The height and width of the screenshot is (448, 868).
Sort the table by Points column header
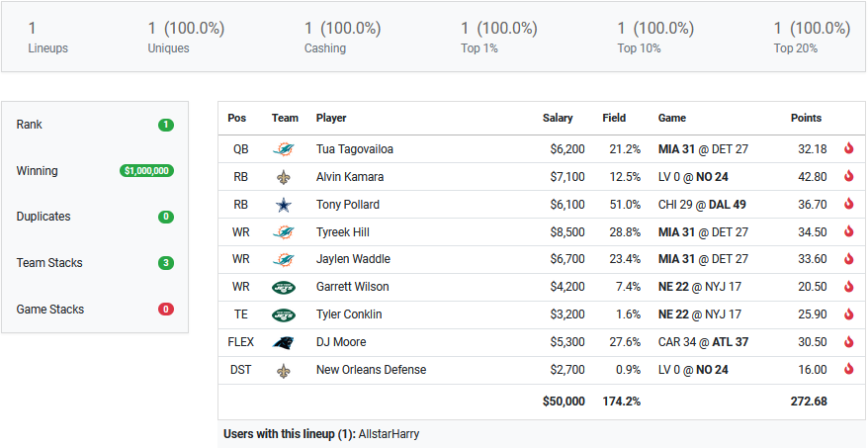(806, 118)
